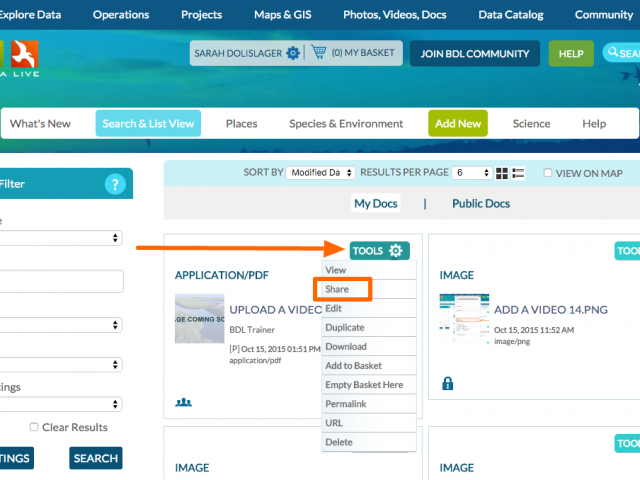Open the Places tab
The image size is (640, 480).
tap(242, 124)
